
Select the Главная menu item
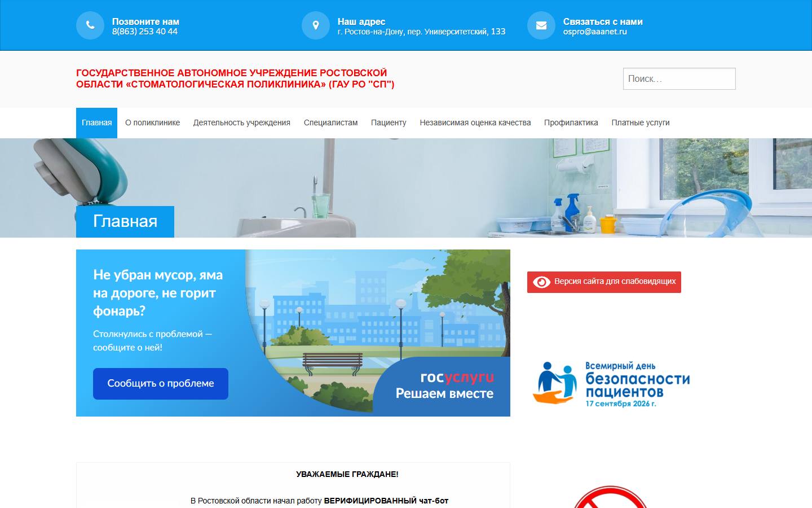coord(96,122)
